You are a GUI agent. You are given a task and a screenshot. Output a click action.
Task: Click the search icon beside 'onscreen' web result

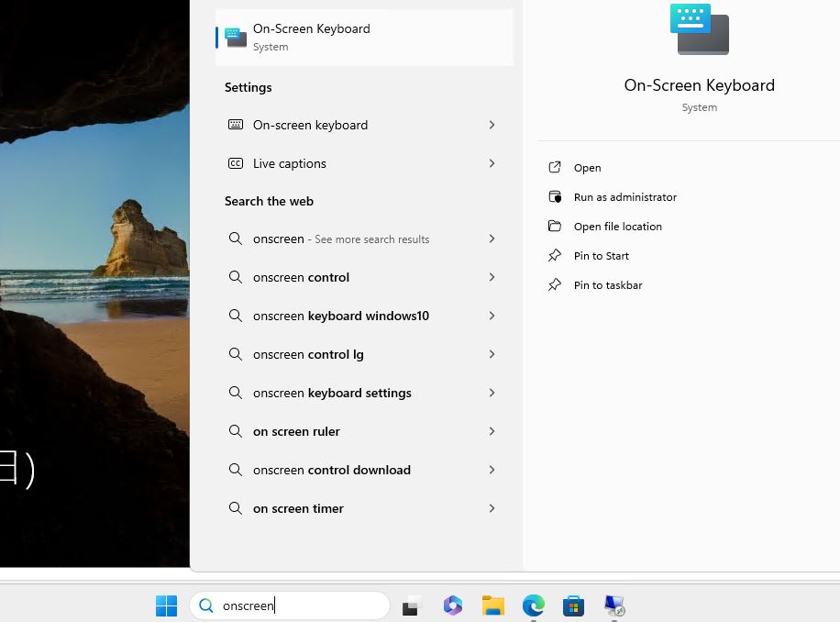pos(236,239)
